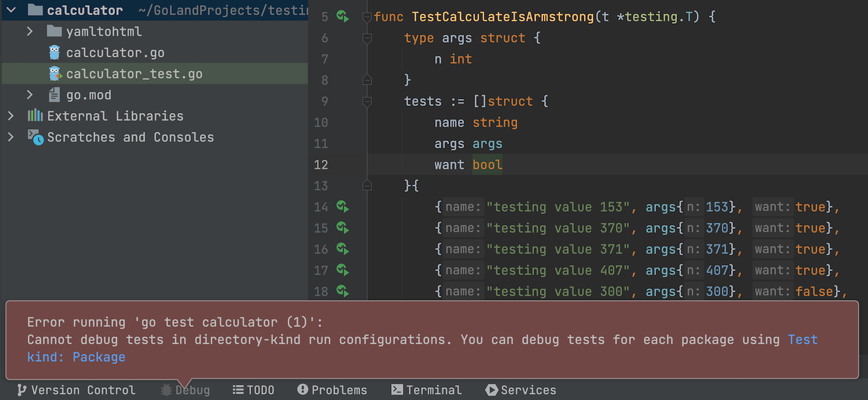The width and height of the screenshot is (868, 400).
Task: Expand the yamltohtml folder
Action: (x=30, y=31)
